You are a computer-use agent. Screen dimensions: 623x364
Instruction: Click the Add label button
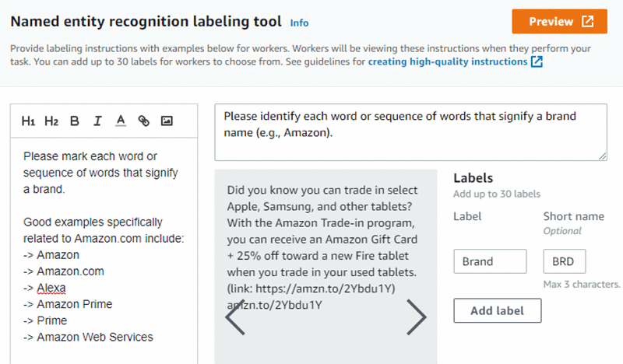pyautogui.click(x=497, y=311)
